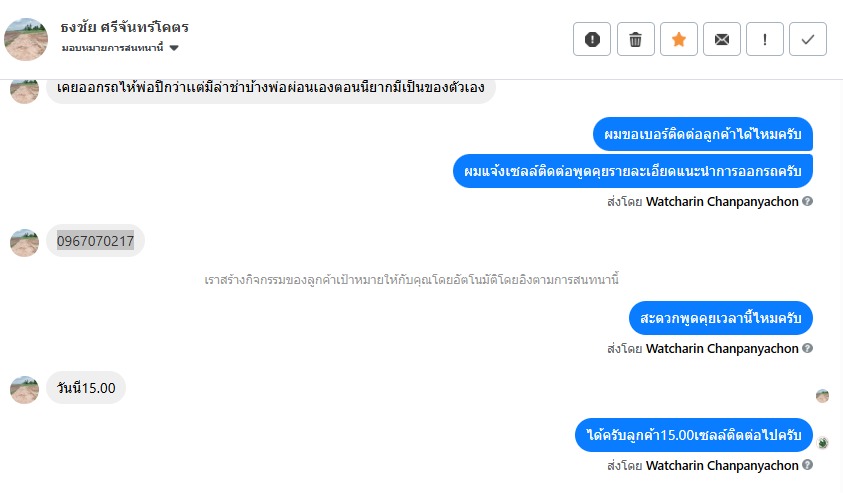This screenshot has width=843, height=501.
Task: Click the customer profile picture in header
Action: (x=26, y=38)
